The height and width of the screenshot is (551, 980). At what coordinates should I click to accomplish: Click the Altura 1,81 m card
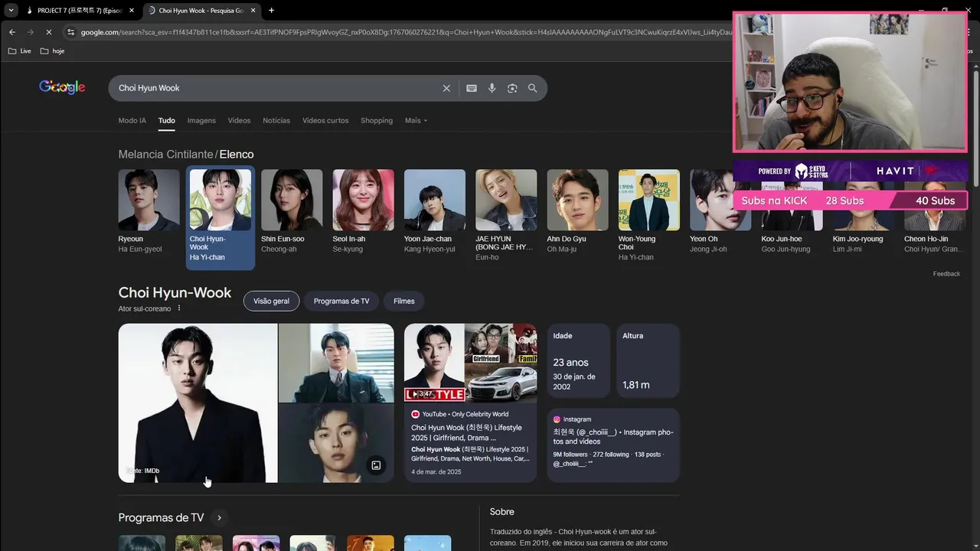point(648,360)
